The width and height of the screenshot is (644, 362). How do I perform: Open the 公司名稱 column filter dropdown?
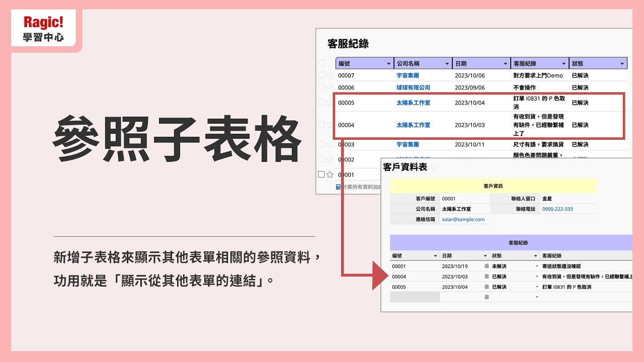(447, 64)
